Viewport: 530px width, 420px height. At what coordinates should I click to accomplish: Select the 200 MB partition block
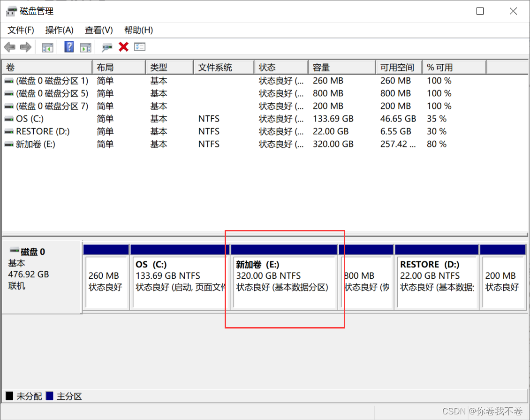503,277
